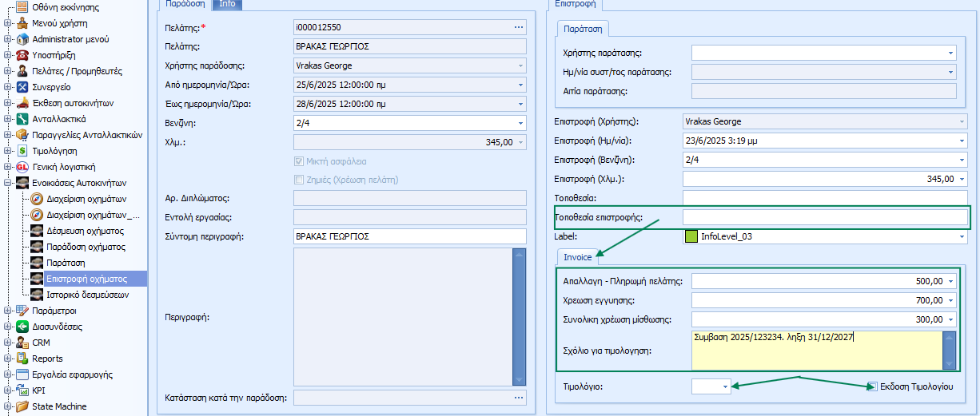Screen dimensions: 980x416
Task: Click the Υποστήριξη phone icon in sidebar
Action: click(x=23, y=55)
